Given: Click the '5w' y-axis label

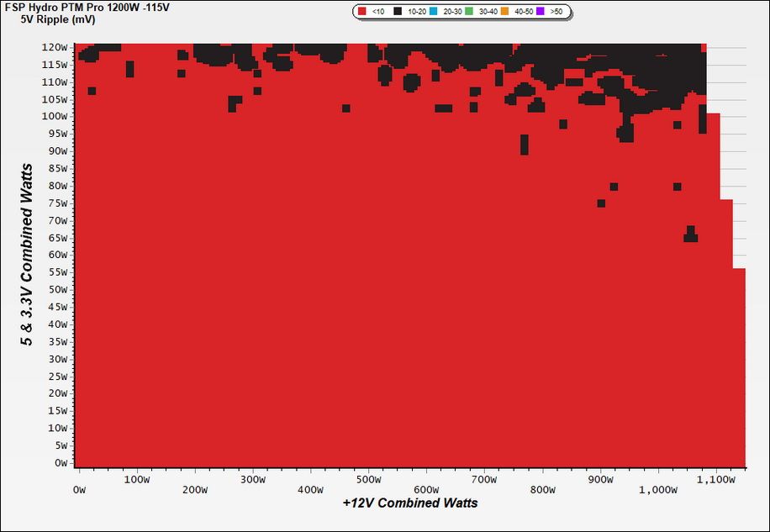Looking at the screenshot, I should (x=61, y=445).
